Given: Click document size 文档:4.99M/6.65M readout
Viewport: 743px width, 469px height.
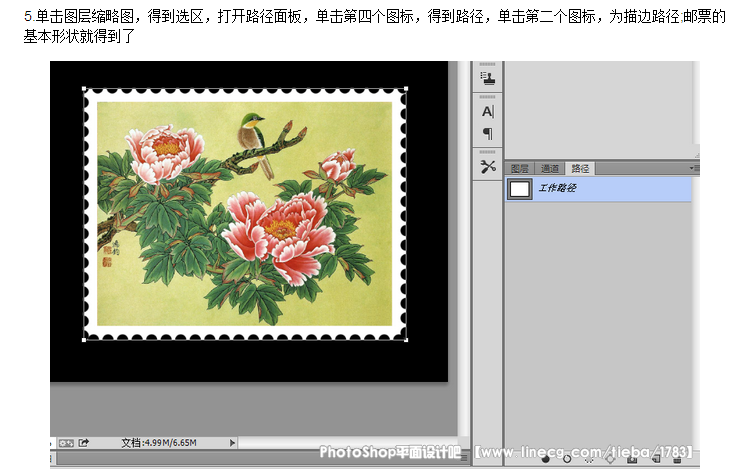Looking at the screenshot, I should click(159, 443).
